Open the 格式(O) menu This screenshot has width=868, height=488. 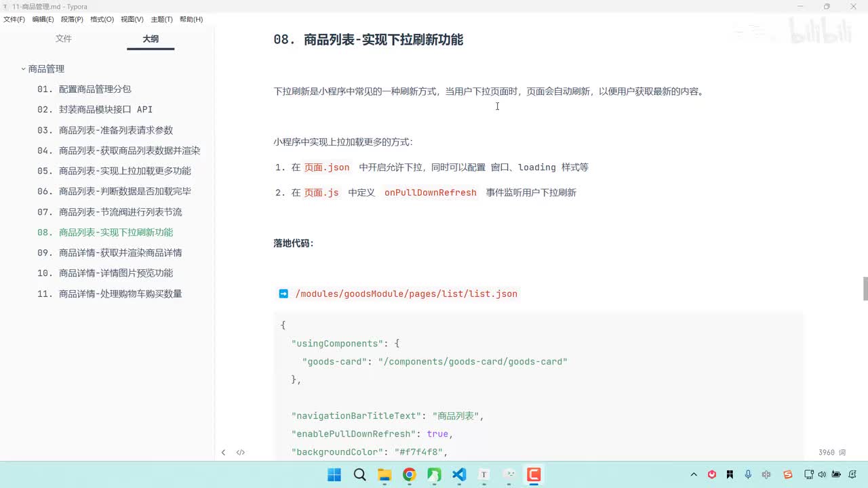102,19
